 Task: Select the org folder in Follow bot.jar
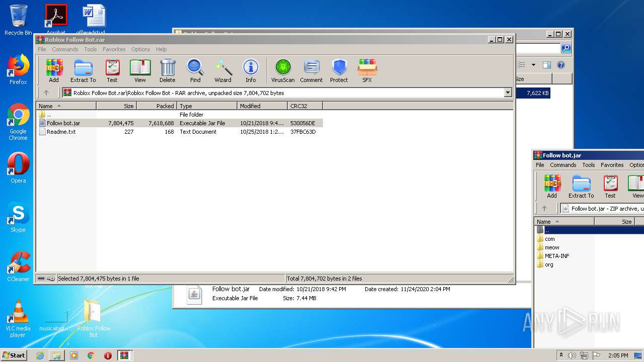pos(545,264)
